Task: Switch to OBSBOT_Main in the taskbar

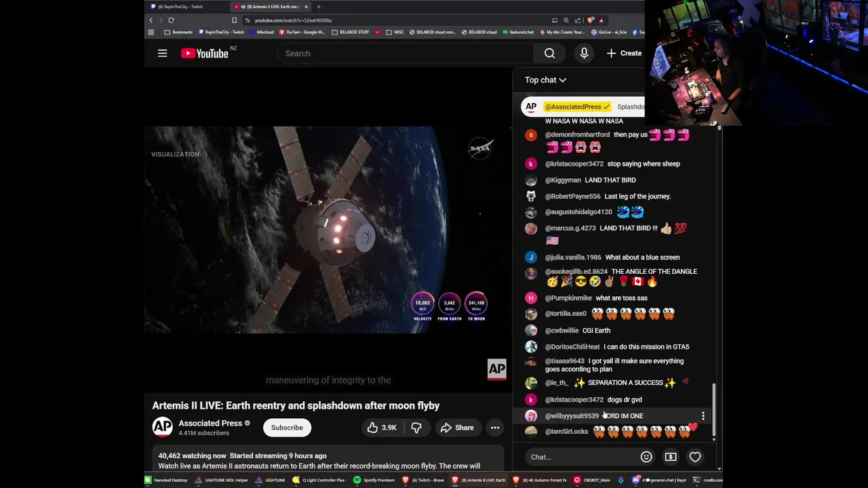Action: 593,480
